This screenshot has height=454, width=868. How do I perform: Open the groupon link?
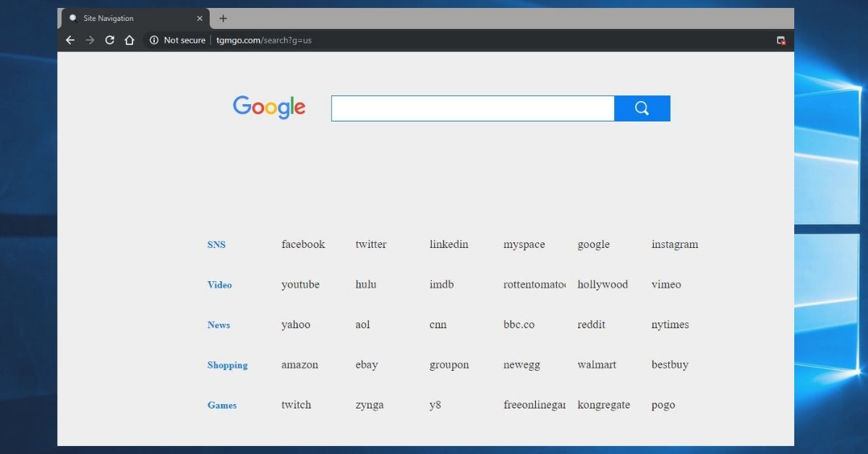click(449, 365)
